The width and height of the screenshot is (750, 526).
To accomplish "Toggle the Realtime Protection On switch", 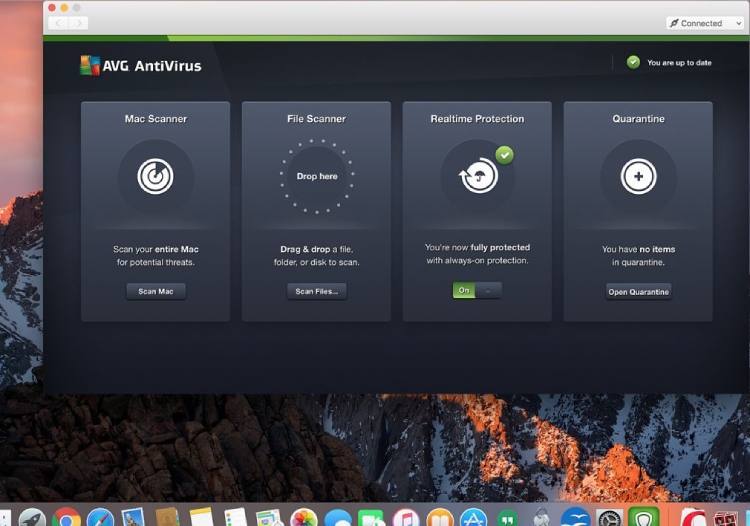I will tap(477, 290).
